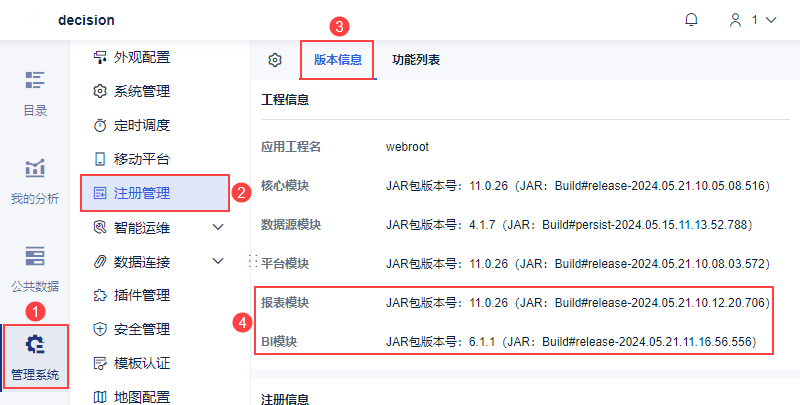Image resolution: width=800 pixels, height=405 pixels.
Task: Click the settings gear icon beside 版本信息
Action: tap(275, 60)
